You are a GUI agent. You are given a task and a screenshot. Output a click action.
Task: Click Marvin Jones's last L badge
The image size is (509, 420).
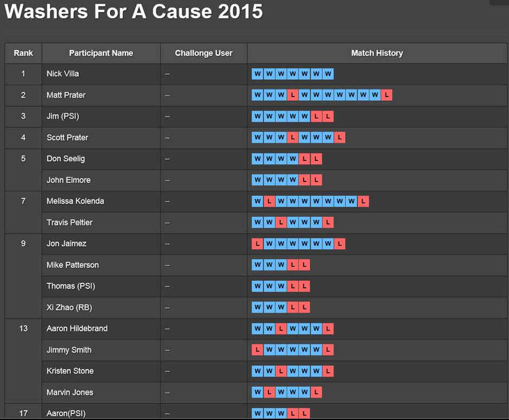coord(316,392)
